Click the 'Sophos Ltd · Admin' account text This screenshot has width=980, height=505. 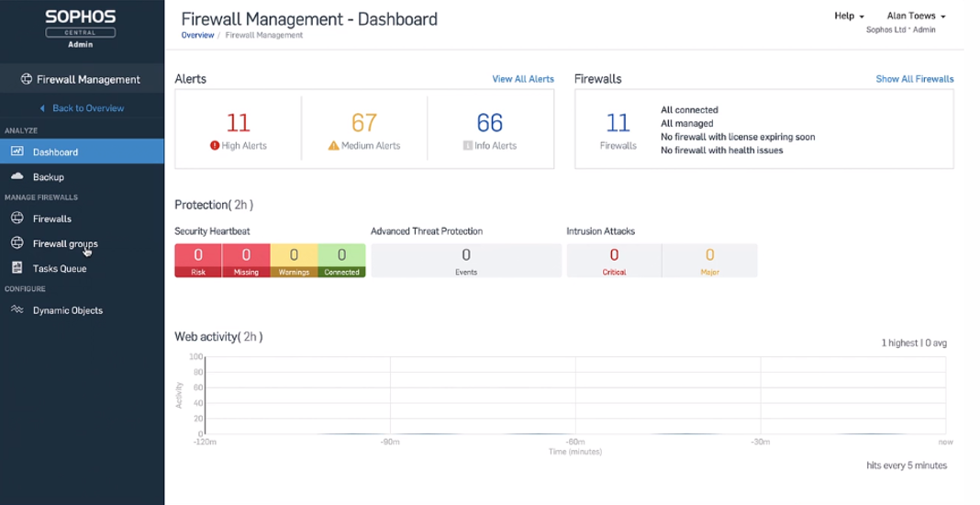(900, 29)
